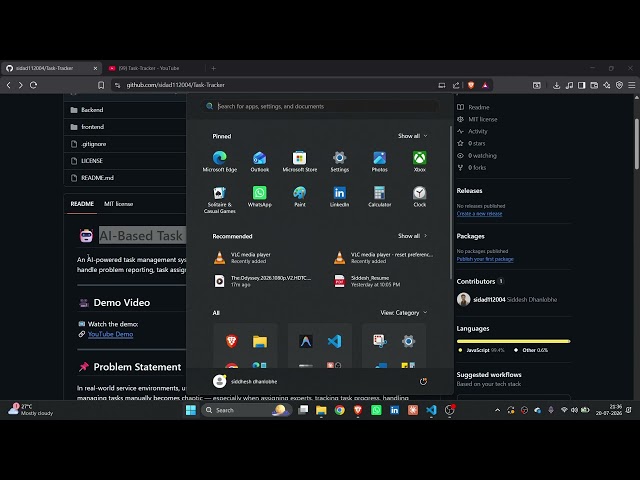Viewport: 640px width, 480px height.
Task: Open VLC media player reset preferences item
Action: tap(384, 258)
